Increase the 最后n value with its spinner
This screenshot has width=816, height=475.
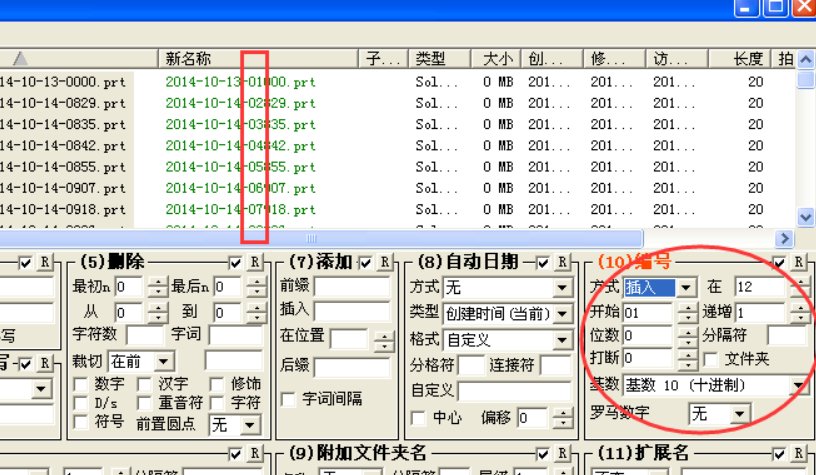(x=257, y=282)
